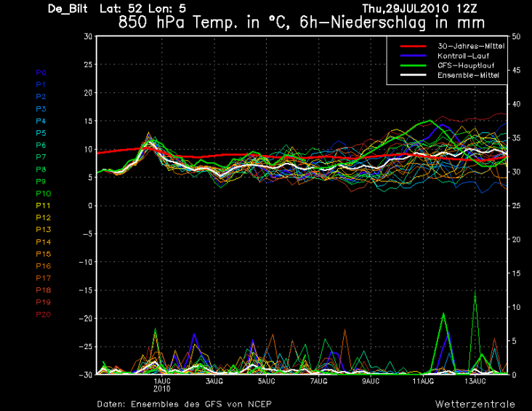Click the white Ensemble-Mittel legend line
The width and height of the screenshot is (532, 411).
[x=414, y=75]
